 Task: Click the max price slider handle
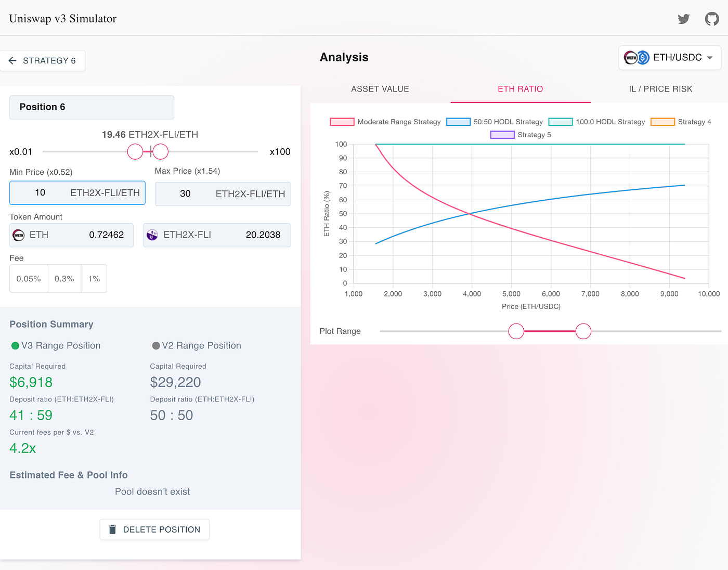(161, 152)
